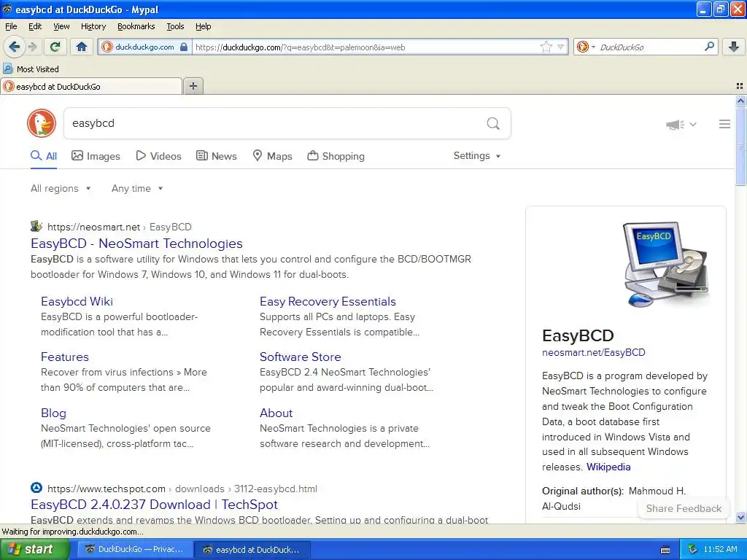Click the system tray network icon
747x560 pixels.
692,550
